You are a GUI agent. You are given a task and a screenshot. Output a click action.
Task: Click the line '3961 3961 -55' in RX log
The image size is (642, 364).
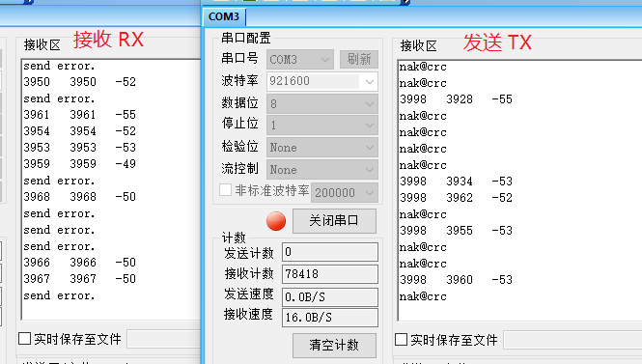click(x=79, y=115)
